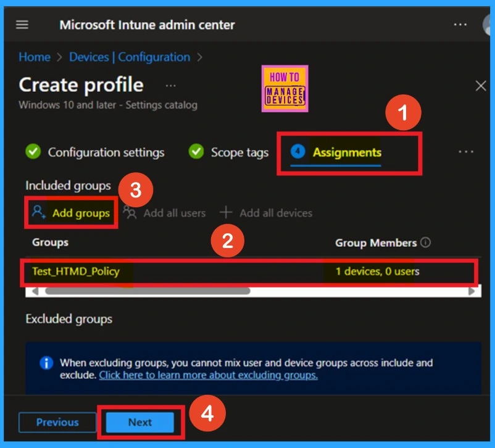This screenshot has width=495, height=448.
Task: Click Group Members column header
Action: (376, 243)
